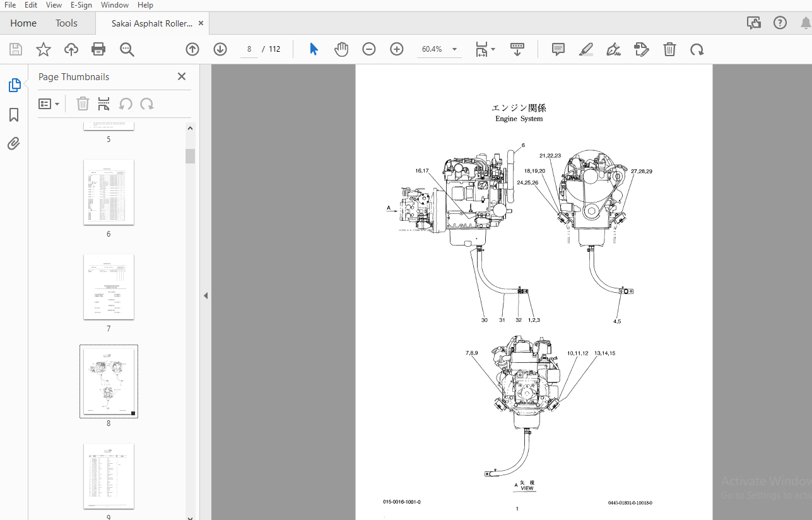Open notifications bell

(x=806, y=23)
